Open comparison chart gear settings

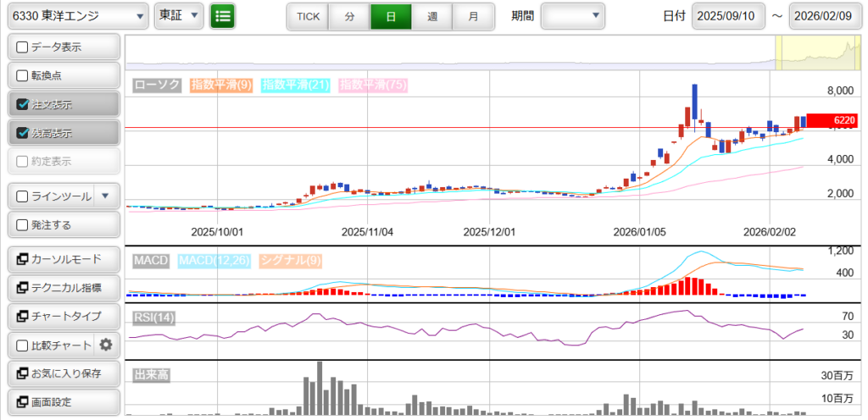point(106,345)
